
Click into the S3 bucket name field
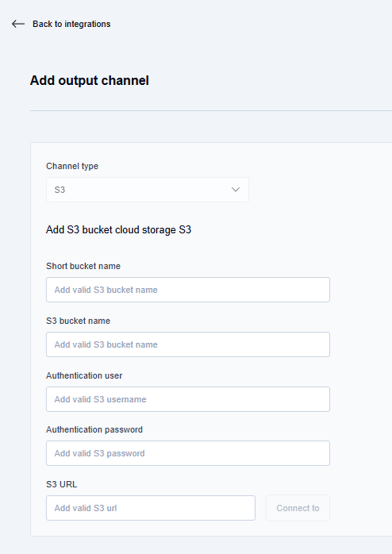(188, 345)
